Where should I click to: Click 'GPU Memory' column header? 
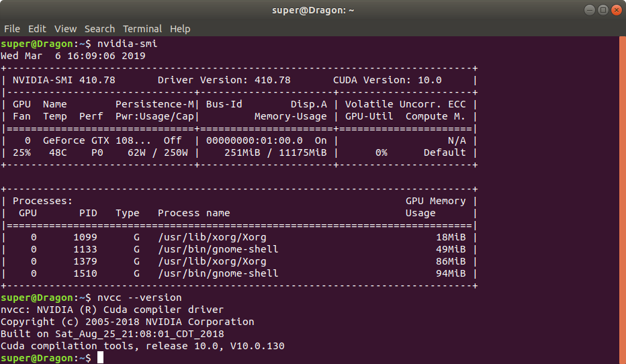435,201
